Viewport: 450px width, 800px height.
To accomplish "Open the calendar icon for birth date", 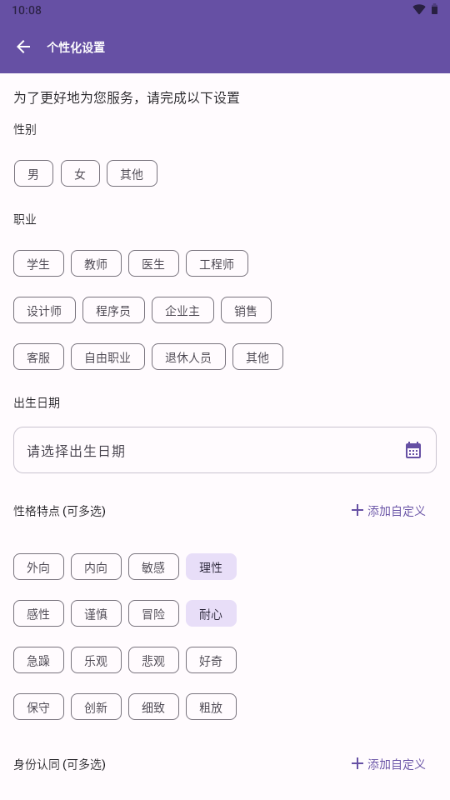I will coord(413,450).
